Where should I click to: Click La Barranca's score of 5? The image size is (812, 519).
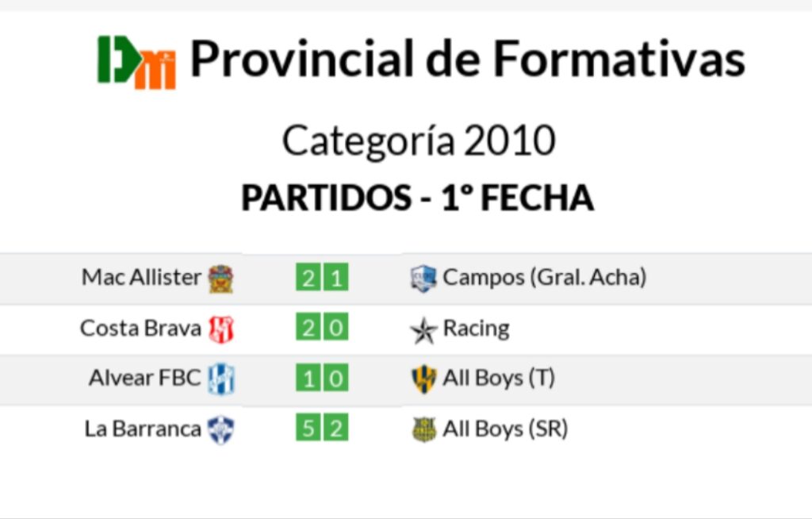(x=308, y=428)
